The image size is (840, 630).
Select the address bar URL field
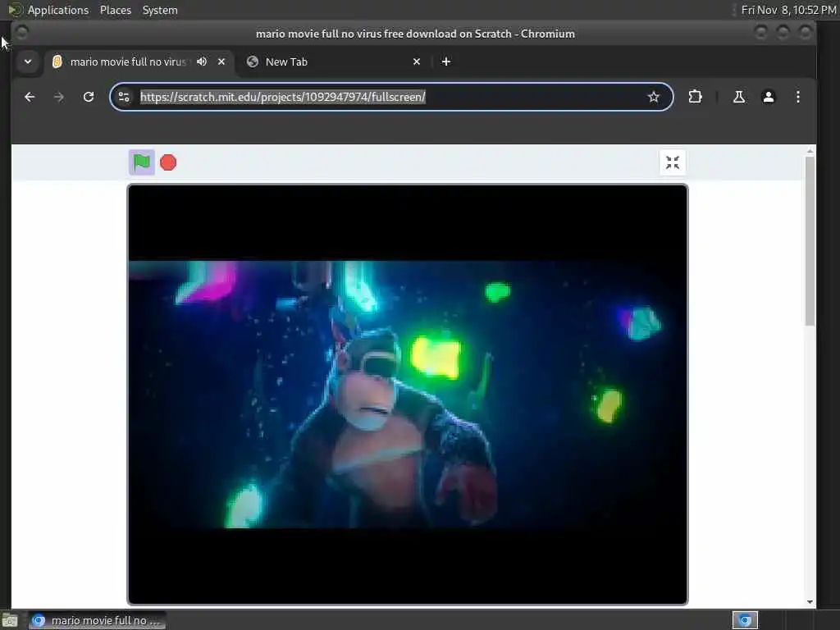(x=391, y=97)
